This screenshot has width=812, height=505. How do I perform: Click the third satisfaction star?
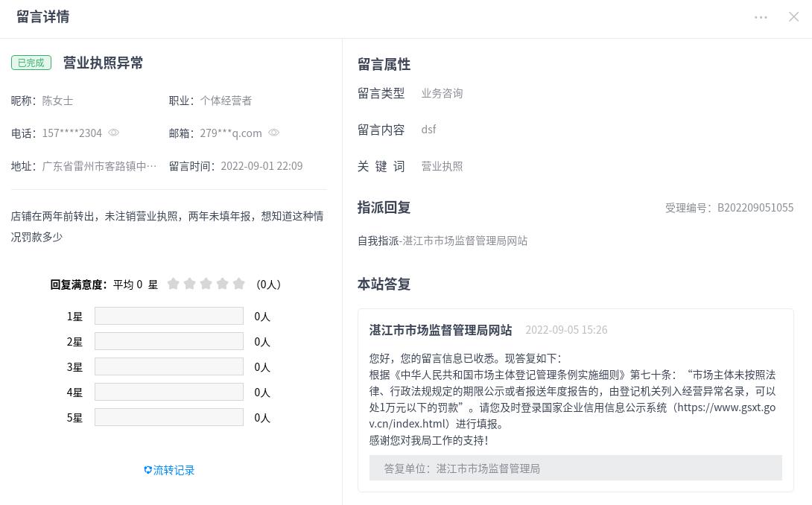pyautogui.click(x=206, y=284)
